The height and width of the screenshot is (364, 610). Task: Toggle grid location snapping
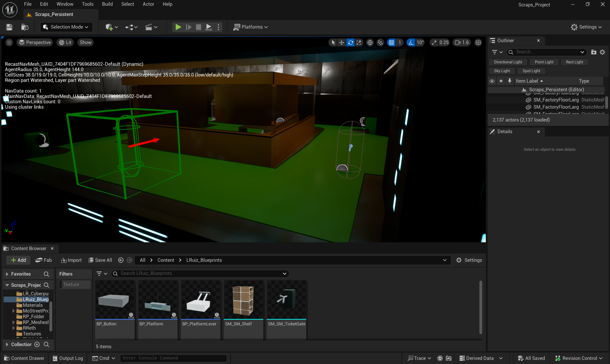(392, 43)
